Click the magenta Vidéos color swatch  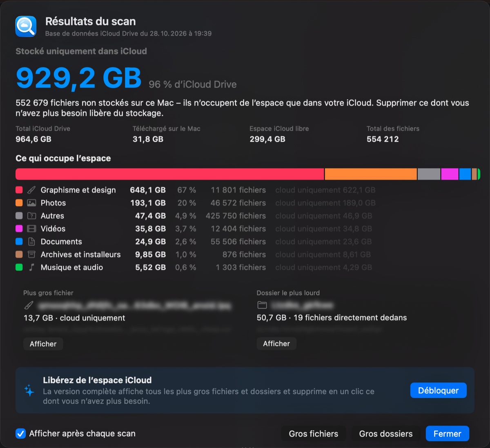[x=19, y=229]
